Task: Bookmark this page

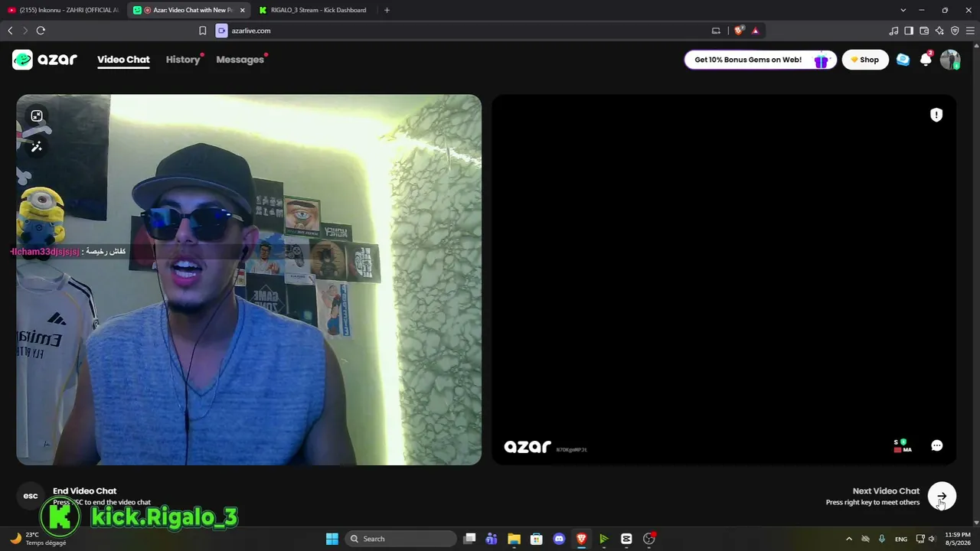Action: [x=203, y=31]
